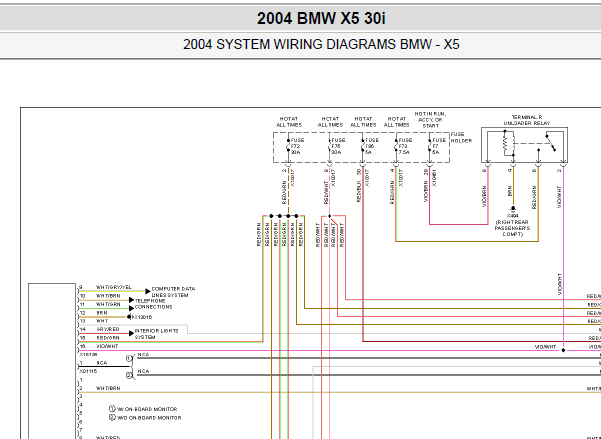
Task: Click the WHT/GRN arrow to Connections
Action: pyautogui.click(x=131, y=308)
